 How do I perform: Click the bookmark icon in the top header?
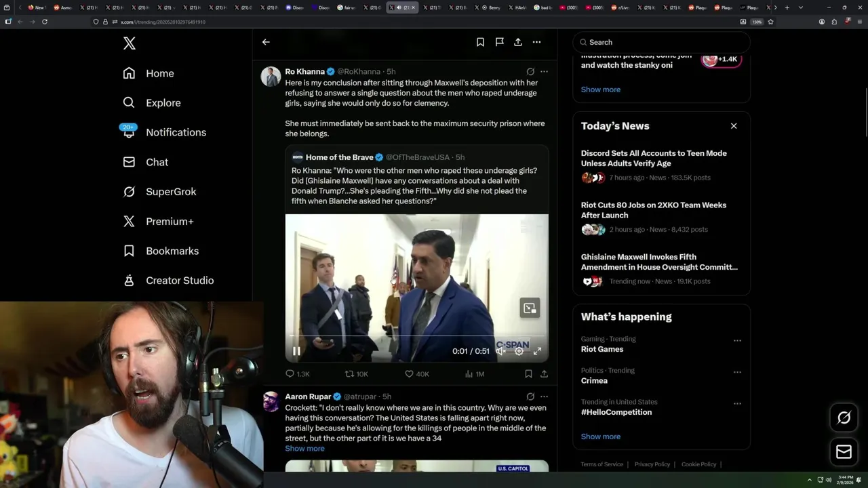480,42
